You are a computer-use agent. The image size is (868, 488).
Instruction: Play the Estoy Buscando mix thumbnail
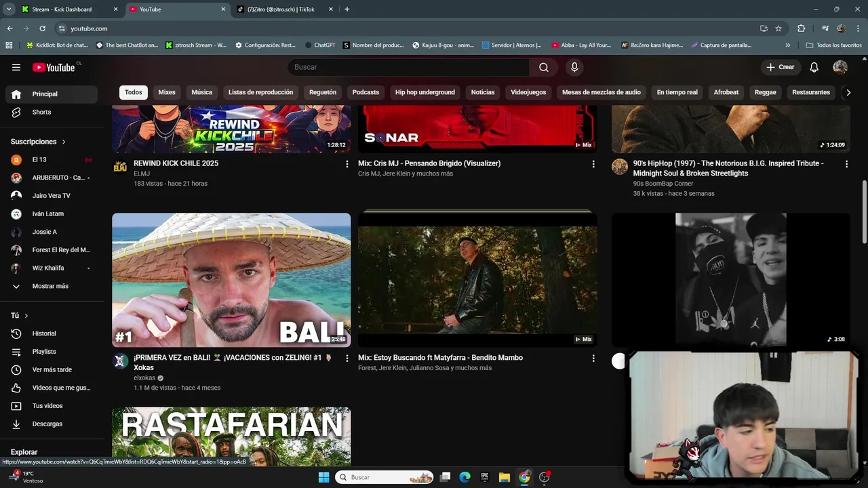(x=477, y=280)
